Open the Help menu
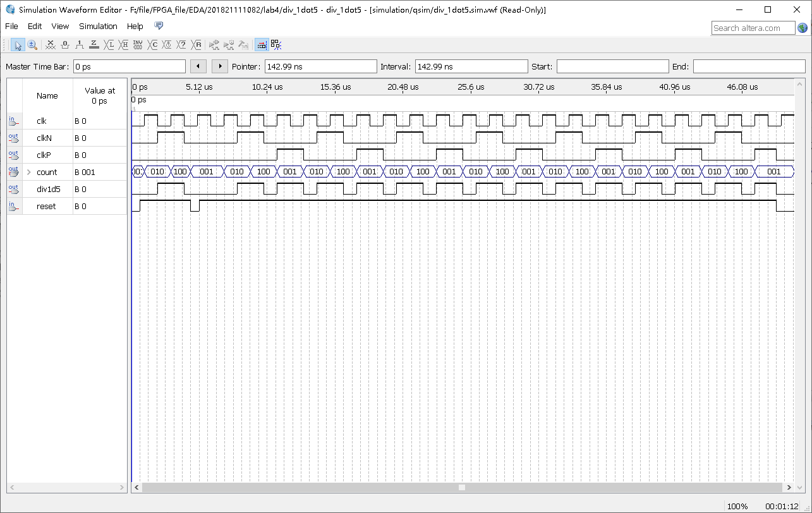The height and width of the screenshot is (513, 812). click(x=135, y=27)
